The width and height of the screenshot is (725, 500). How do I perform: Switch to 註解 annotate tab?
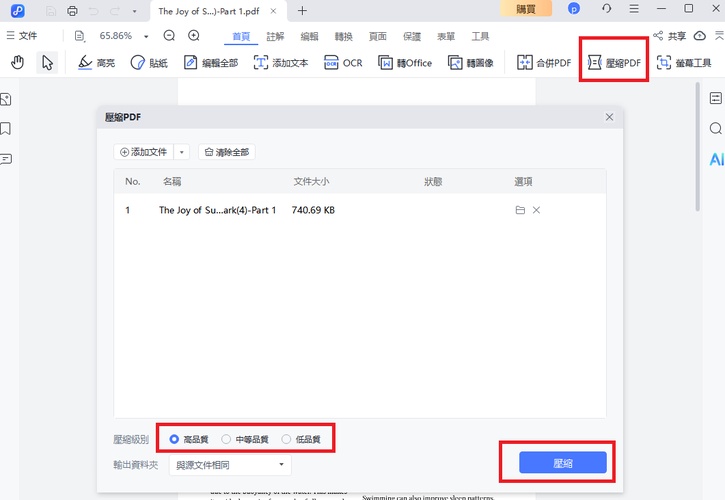(275, 36)
